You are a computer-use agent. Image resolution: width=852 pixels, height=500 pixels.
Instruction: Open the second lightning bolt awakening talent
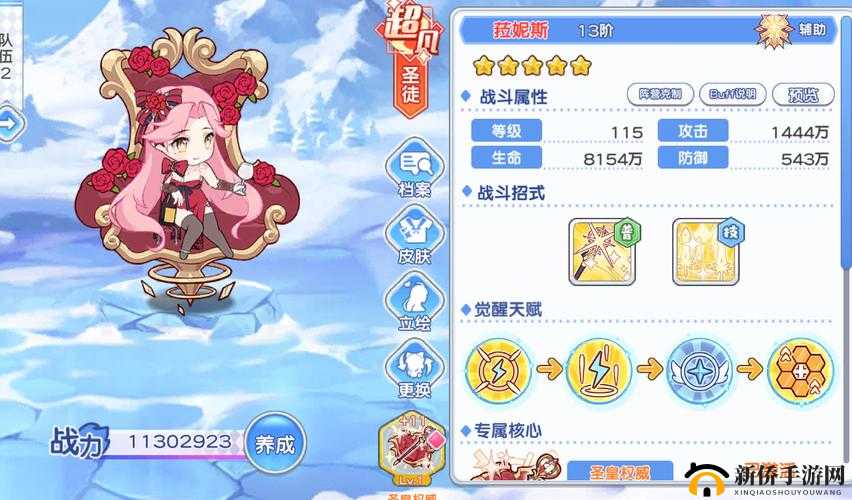click(599, 371)
